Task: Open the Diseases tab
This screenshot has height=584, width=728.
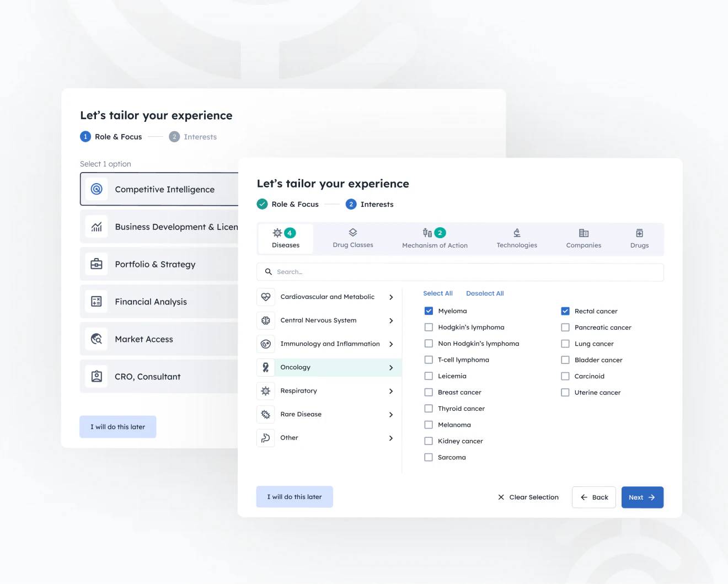Action: (286, 239)
